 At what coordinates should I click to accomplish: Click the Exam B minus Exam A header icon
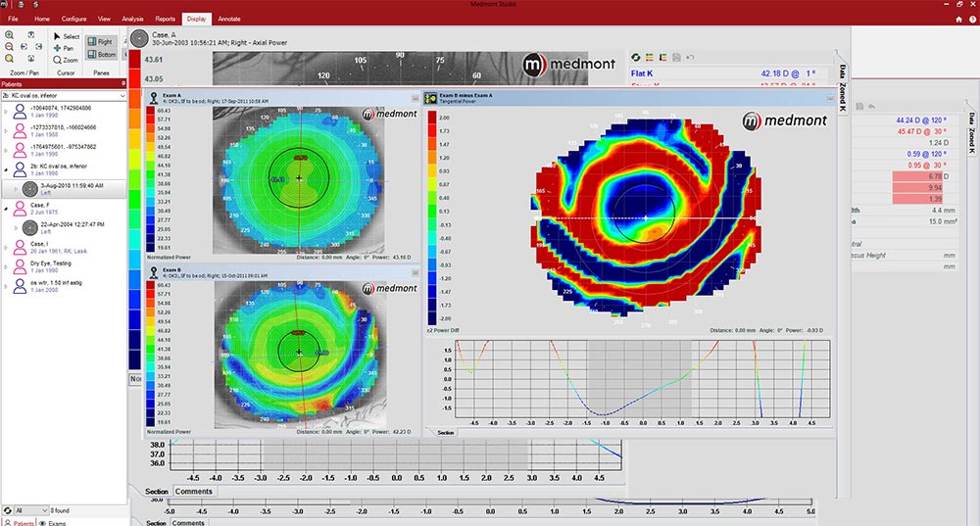(x=430, y=98)
